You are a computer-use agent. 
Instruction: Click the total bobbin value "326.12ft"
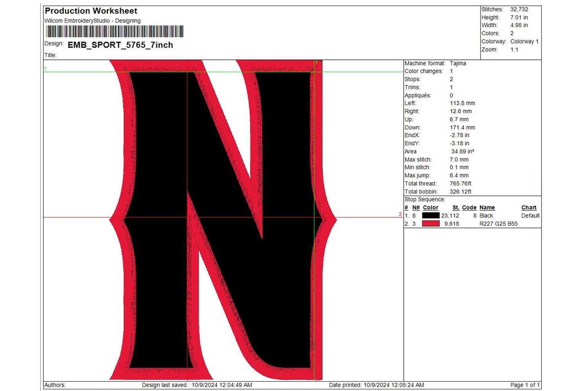coord(461,192)
